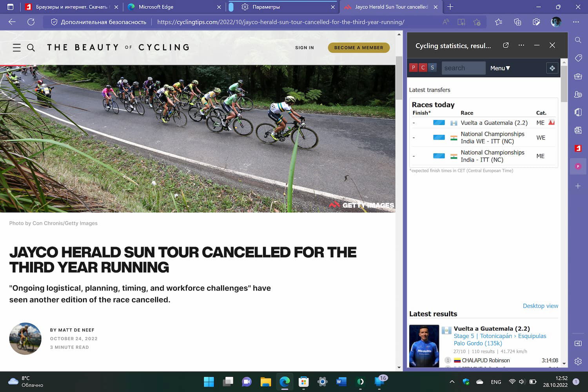Open the weather widget showing 8°C

[26, 381]
